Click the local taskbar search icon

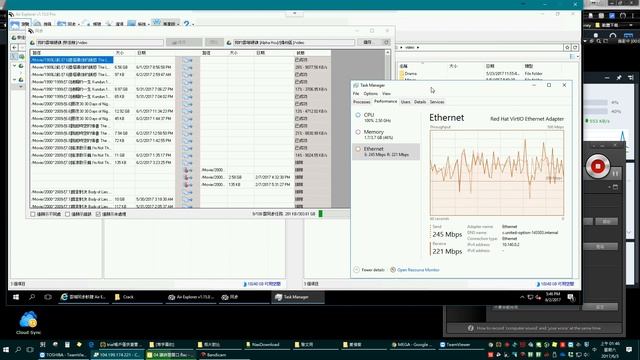pyautogui.click(x=18, y=350)
